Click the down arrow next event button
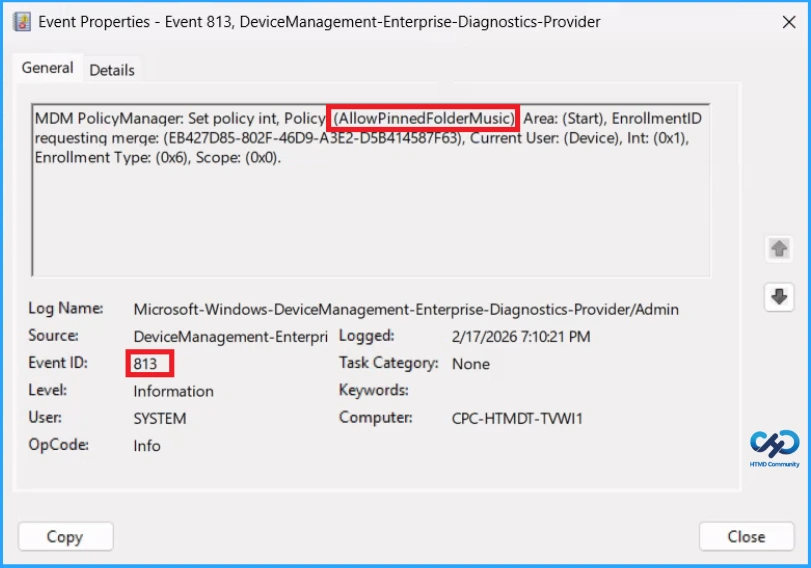The height and width of the screenshot is (568, 811). point(779,297)
